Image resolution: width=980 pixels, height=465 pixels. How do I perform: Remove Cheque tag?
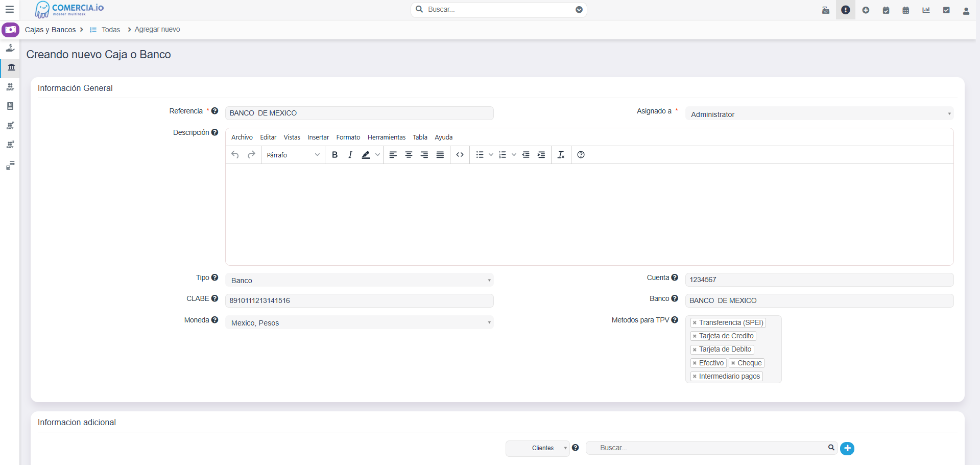[x=733, y=363]
